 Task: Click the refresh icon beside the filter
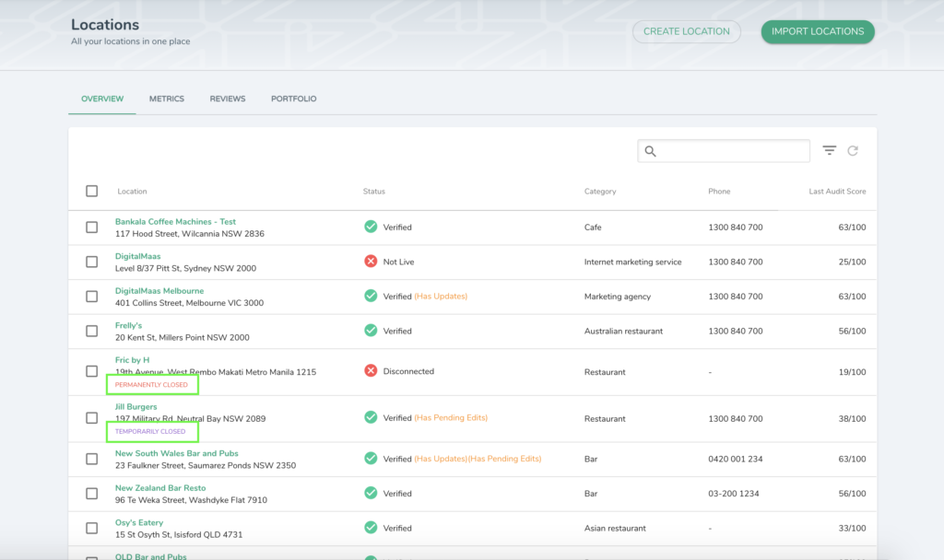pyautogui.click(x=853, y=150)
